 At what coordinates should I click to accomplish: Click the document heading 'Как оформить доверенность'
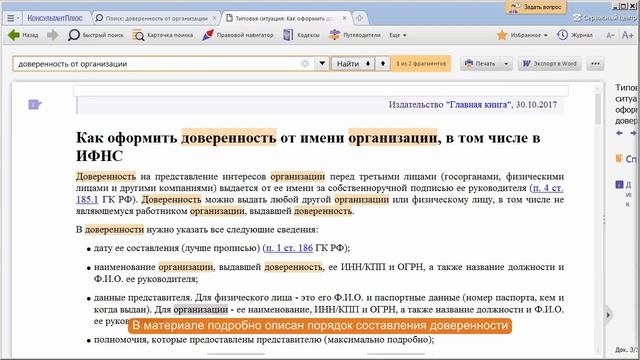(308, 147)
